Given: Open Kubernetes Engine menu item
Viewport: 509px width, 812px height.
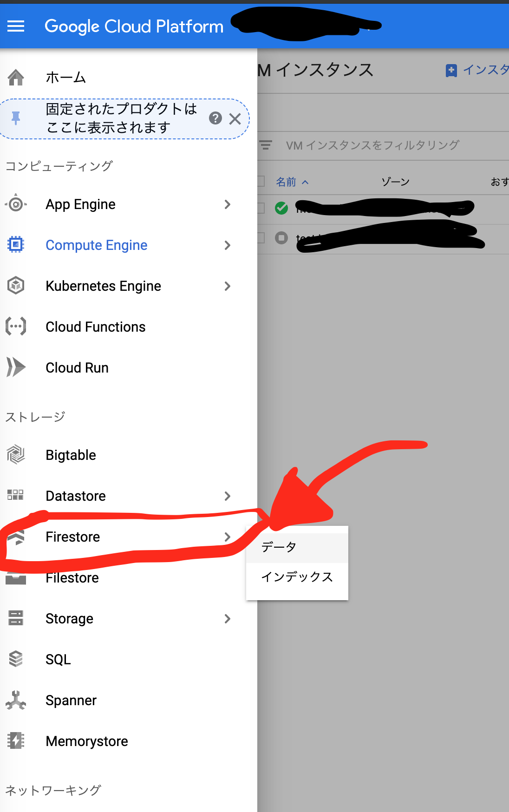Looking at the screenshot, I should point(104,286).
